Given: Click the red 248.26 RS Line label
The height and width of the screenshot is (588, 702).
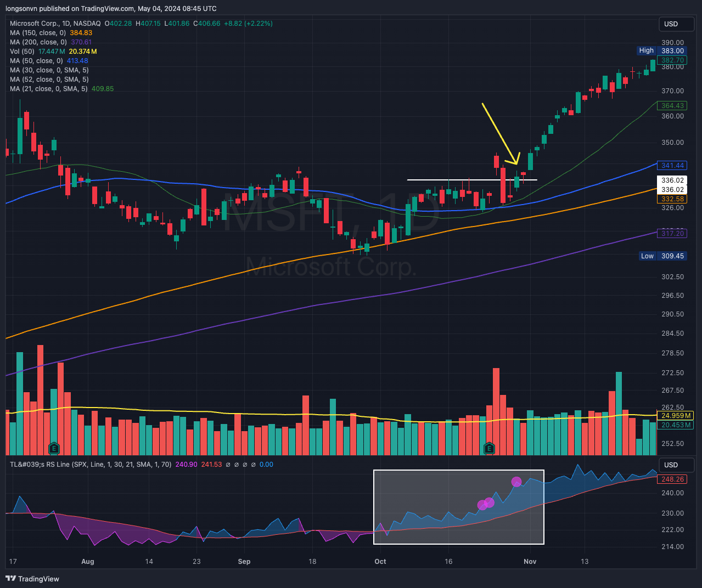Looking at the screenshot, I should pyautogui.click(x=672, y=479).
